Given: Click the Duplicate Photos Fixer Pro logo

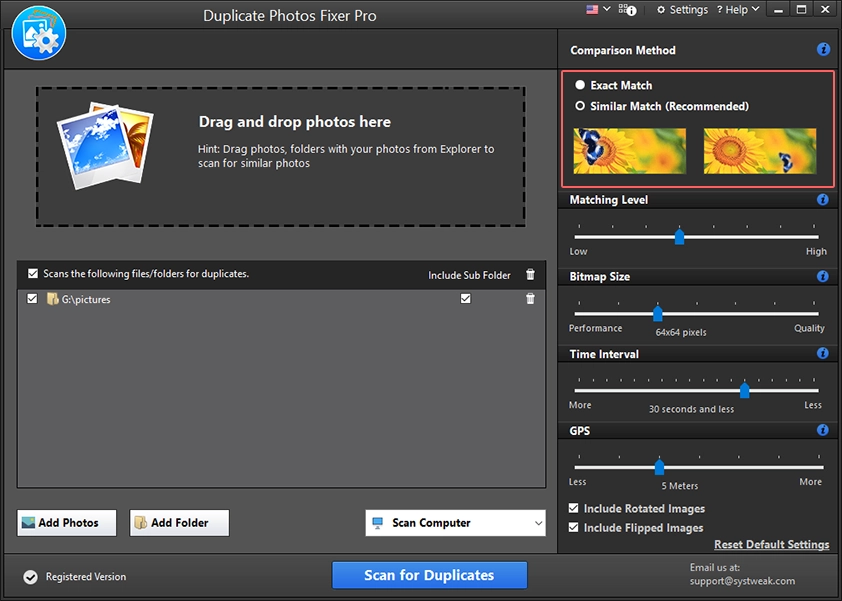Looking at the screenshot, I should tap(39, 33).
